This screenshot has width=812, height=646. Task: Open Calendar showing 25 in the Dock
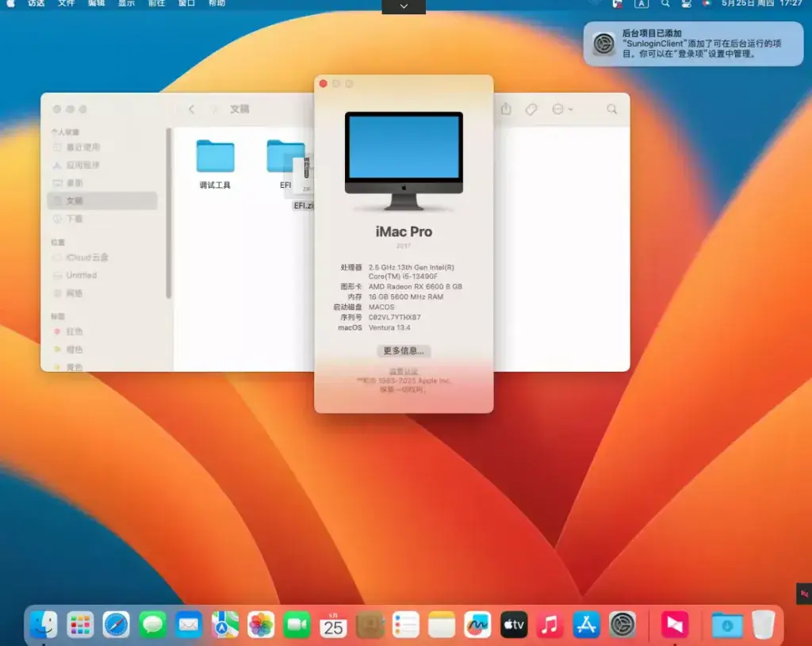[x=333, y=625]
